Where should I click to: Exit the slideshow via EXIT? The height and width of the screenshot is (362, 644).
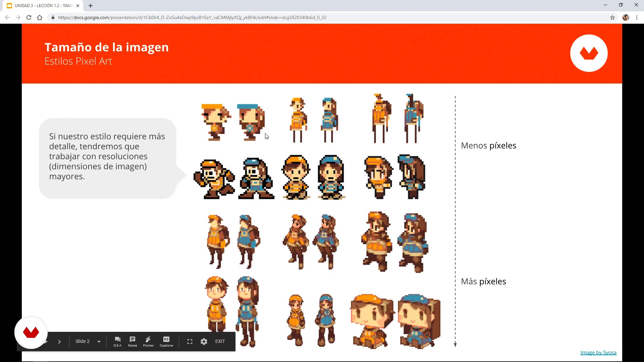pos(220,341)
